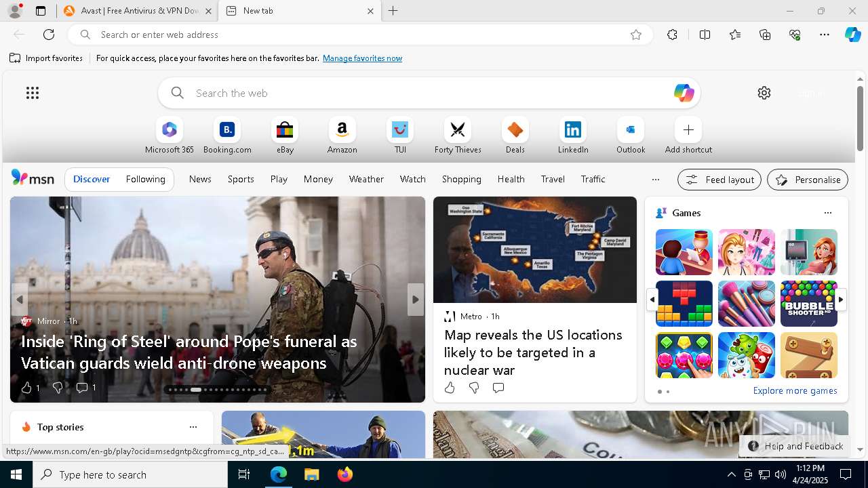Go to next headline slide

pos(416,300)
